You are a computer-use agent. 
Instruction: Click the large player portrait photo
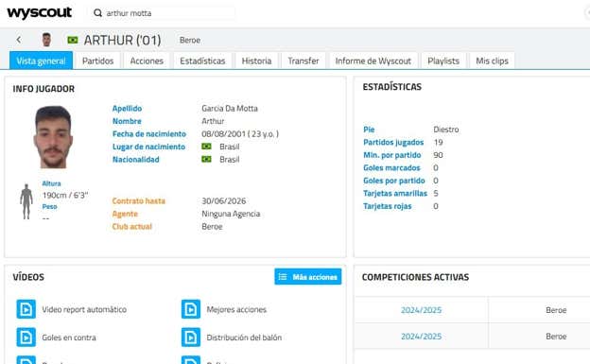53,137
